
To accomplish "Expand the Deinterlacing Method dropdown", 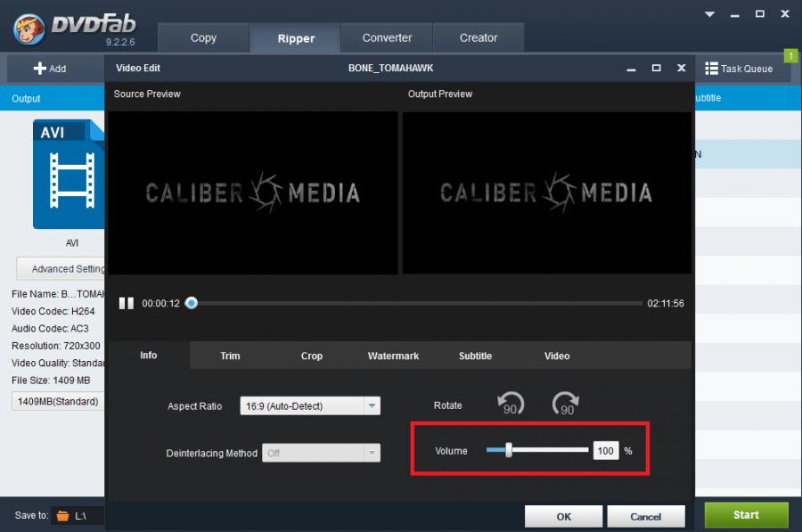I will (x=372, y=454).
